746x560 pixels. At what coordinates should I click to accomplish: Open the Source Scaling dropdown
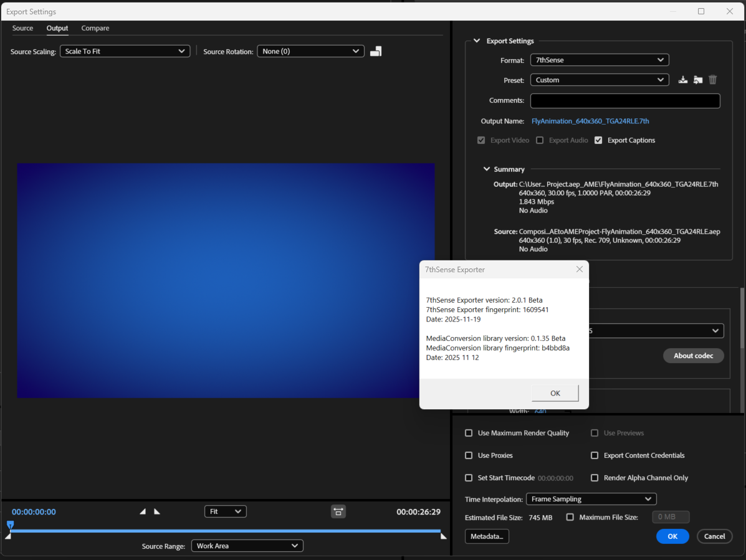coord(125,51)
